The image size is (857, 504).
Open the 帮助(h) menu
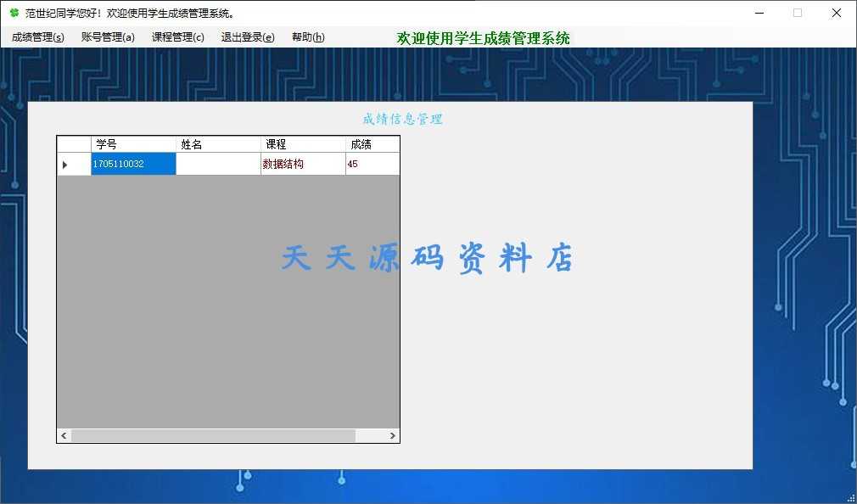tap(308, 37)
